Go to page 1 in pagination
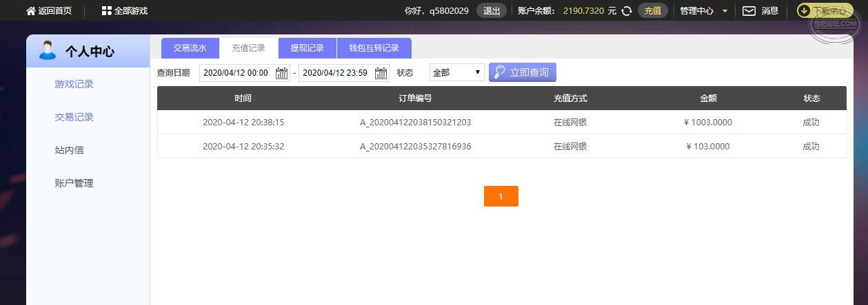868x305 pixels. 501,196
